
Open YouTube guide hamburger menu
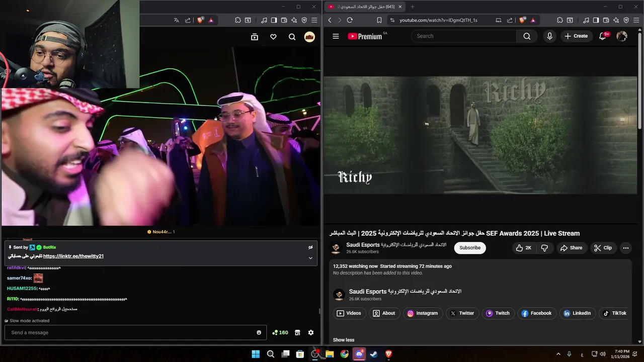[x=336, y=36]
